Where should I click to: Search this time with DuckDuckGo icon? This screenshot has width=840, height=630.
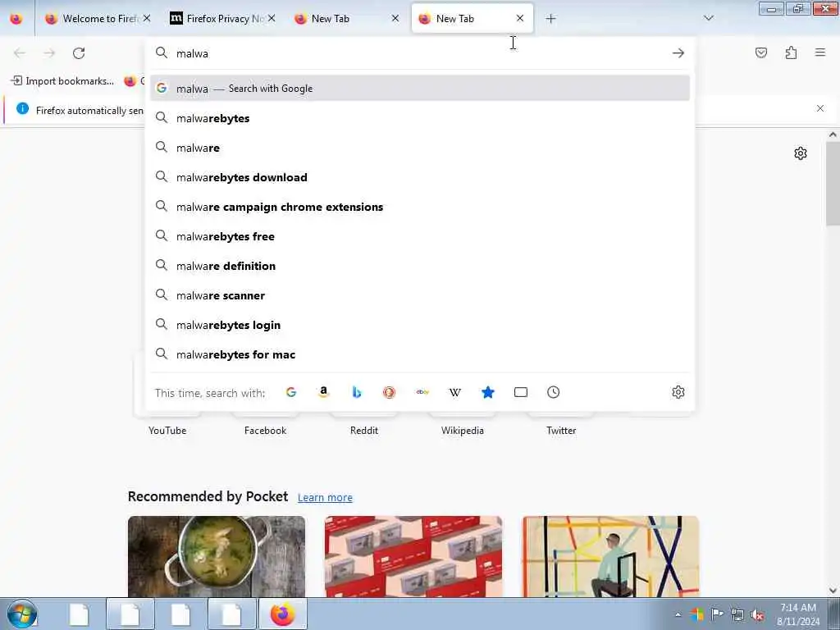[390, 392]
